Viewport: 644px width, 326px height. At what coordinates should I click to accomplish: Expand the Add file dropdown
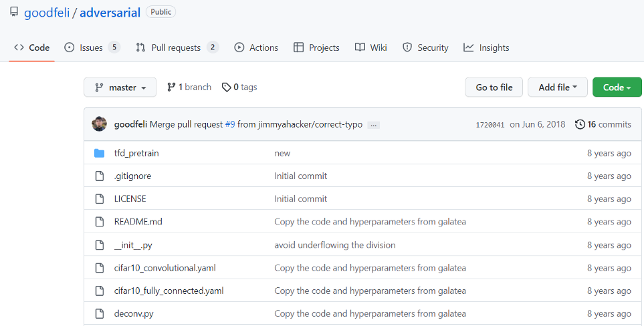click(x=557, y=88)
